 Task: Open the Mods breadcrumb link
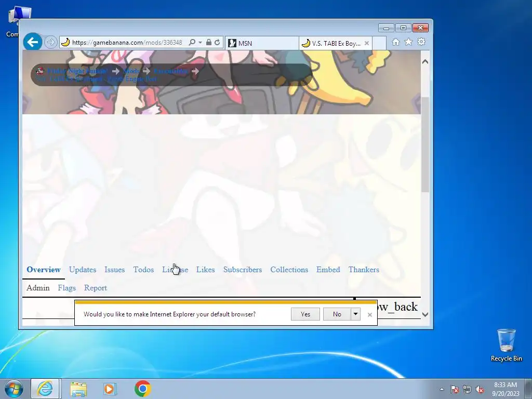click(x=131, y=71)
